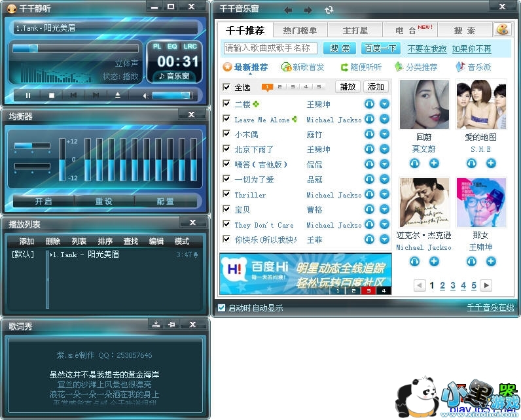
Task: Switch to the 热门榜单 tab
Action: 300,31
